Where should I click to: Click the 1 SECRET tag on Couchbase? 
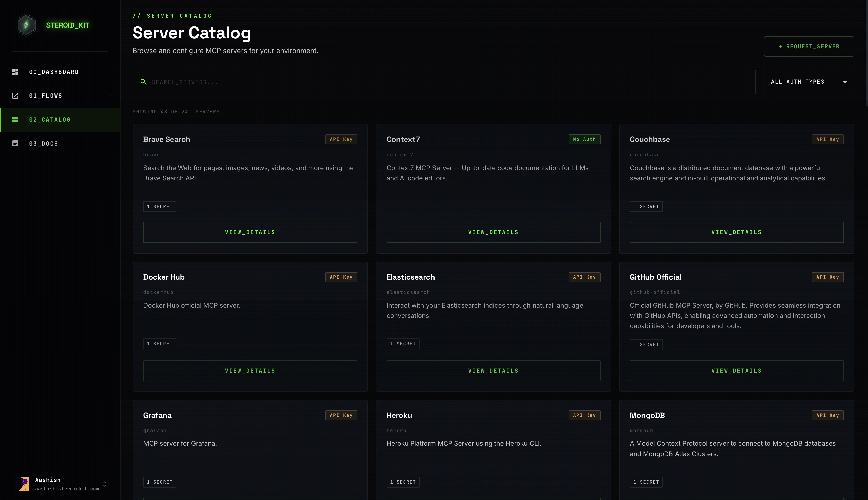[x=646, y=206]
